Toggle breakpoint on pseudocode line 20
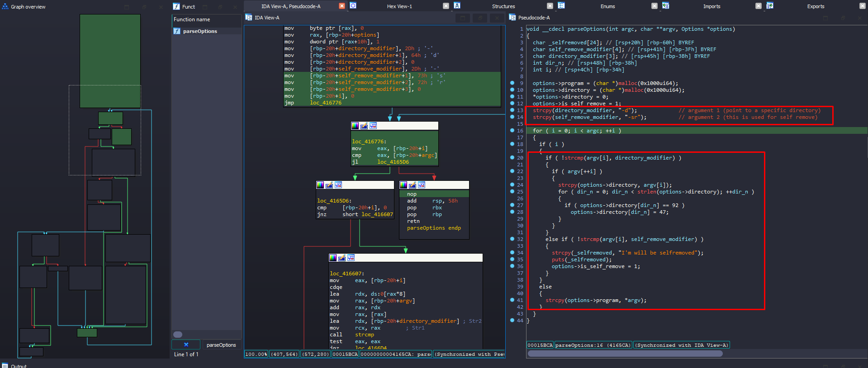Viewport: 868px width, 368px height. [x=512, y=158]
